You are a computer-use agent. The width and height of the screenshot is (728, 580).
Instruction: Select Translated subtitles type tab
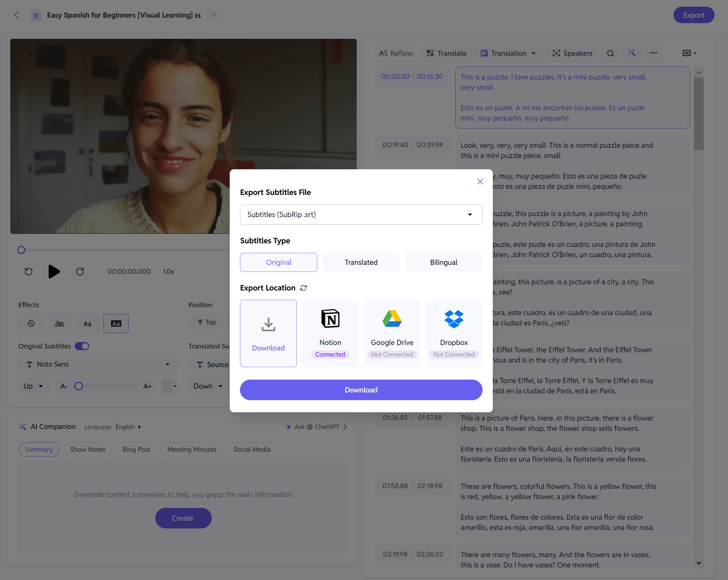pos(360,262)
